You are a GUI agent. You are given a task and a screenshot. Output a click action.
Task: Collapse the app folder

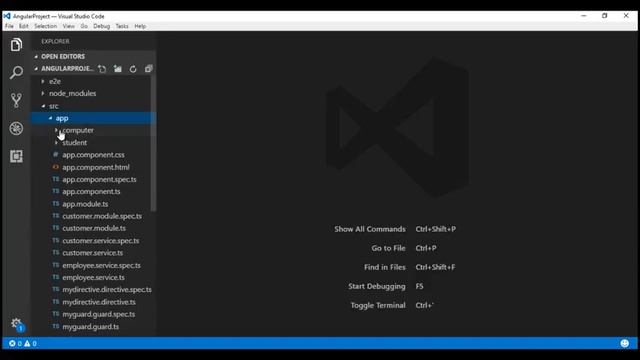pos(50,118)
